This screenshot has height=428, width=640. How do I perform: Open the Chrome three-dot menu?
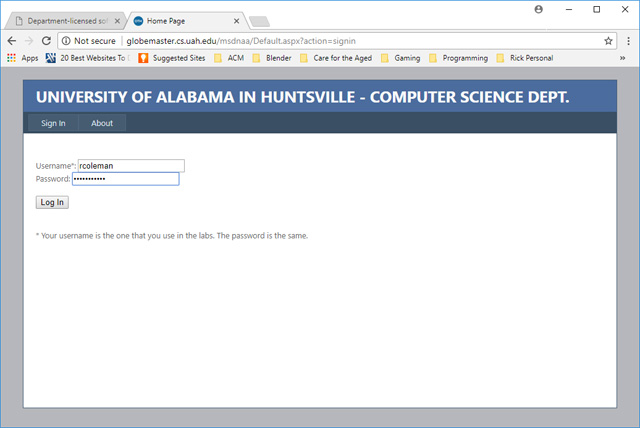(627, 41)
